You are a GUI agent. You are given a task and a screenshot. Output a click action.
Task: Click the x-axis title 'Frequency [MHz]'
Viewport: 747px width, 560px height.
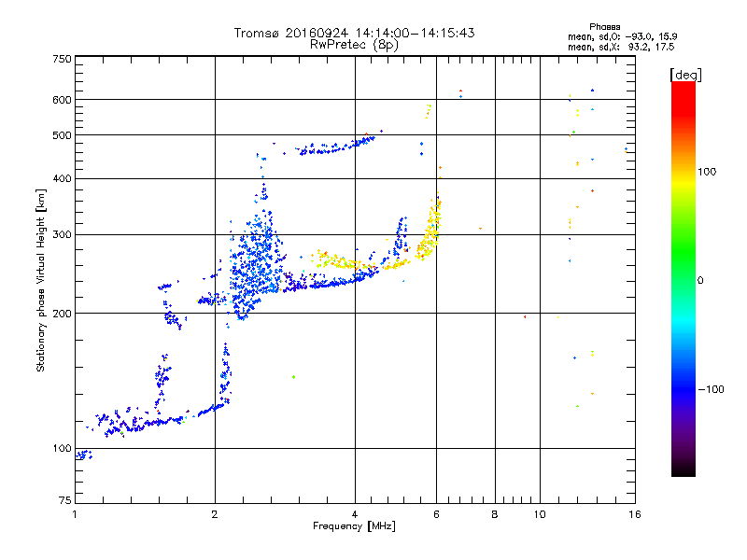(354, 525)
